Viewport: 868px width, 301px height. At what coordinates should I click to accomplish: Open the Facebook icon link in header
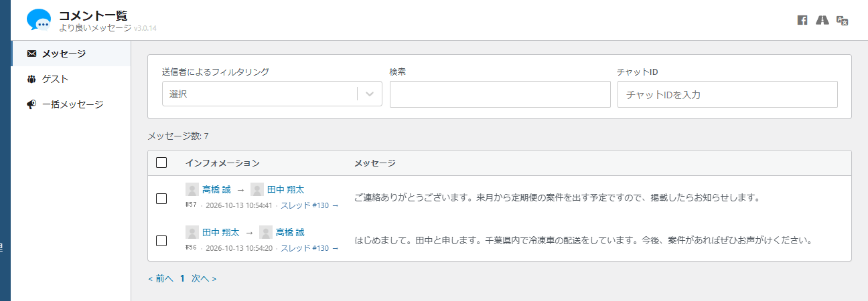pos(802,20)
